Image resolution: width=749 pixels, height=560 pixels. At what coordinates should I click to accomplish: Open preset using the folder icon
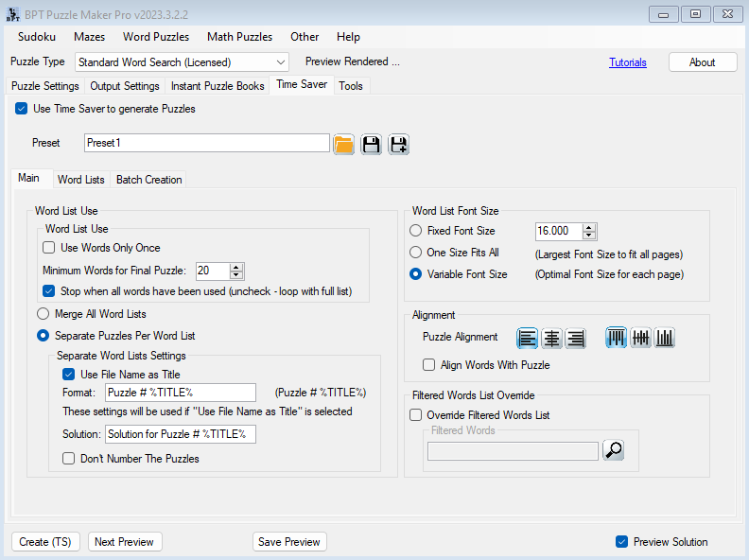coord(344,144)
